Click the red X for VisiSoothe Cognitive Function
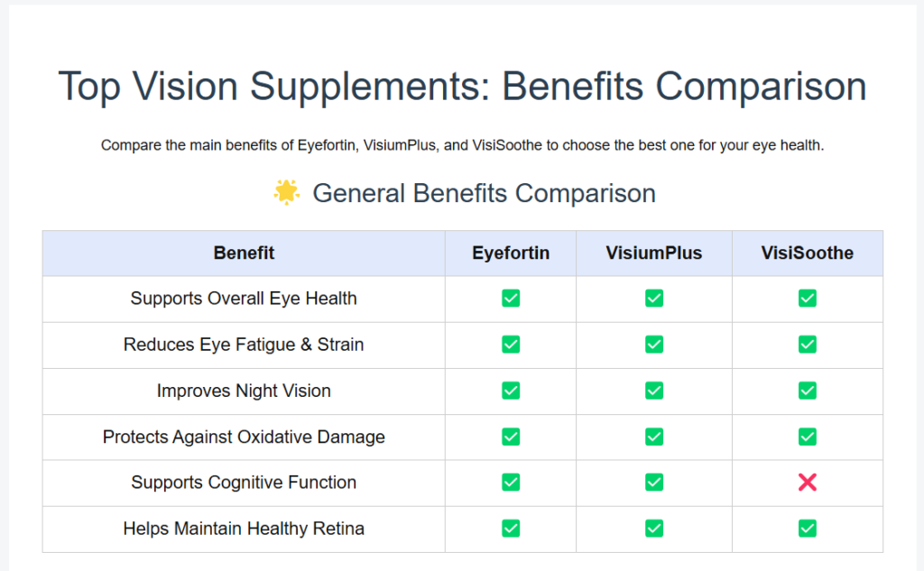Image resolution: width=924 pixels, height=571 pixels. click(x=808, y=483)
